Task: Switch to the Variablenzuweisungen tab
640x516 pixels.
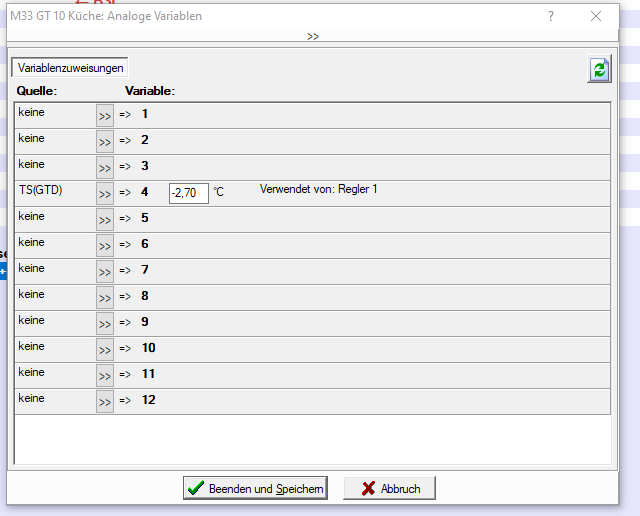Action: 70,68
